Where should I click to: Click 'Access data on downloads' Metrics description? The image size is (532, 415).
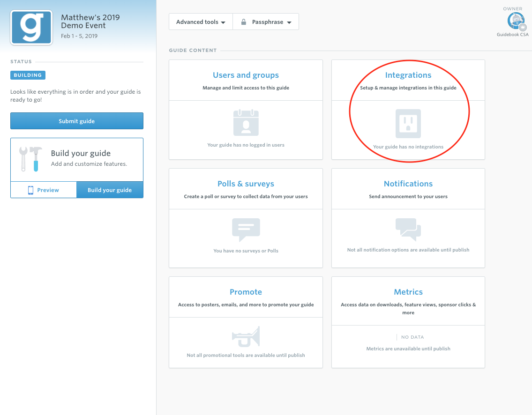point(408,309)
